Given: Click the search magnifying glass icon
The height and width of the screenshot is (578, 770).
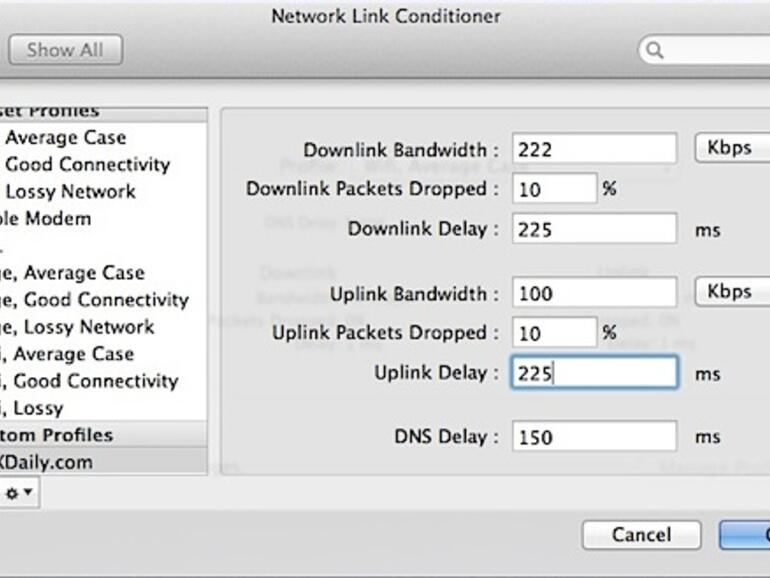Looking at the screenshot, I should (655, 50).
